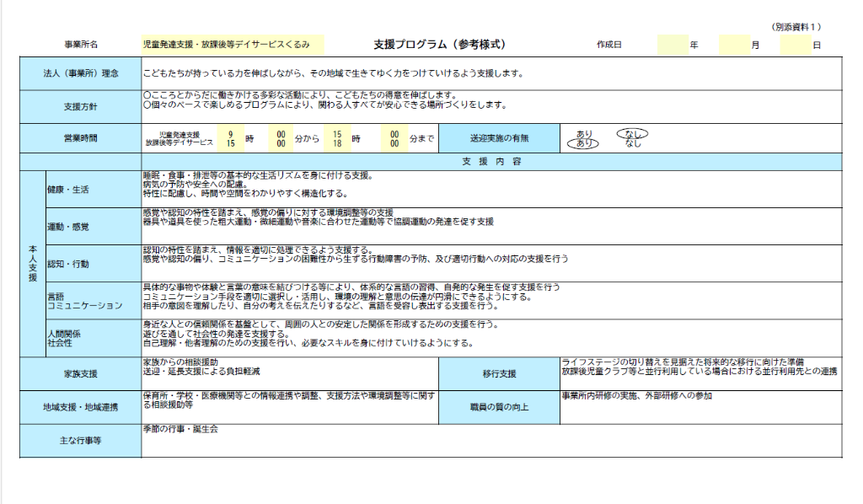Click the uncircled あり option in top row
The image size is (863, 504).
tap(583, 133)
